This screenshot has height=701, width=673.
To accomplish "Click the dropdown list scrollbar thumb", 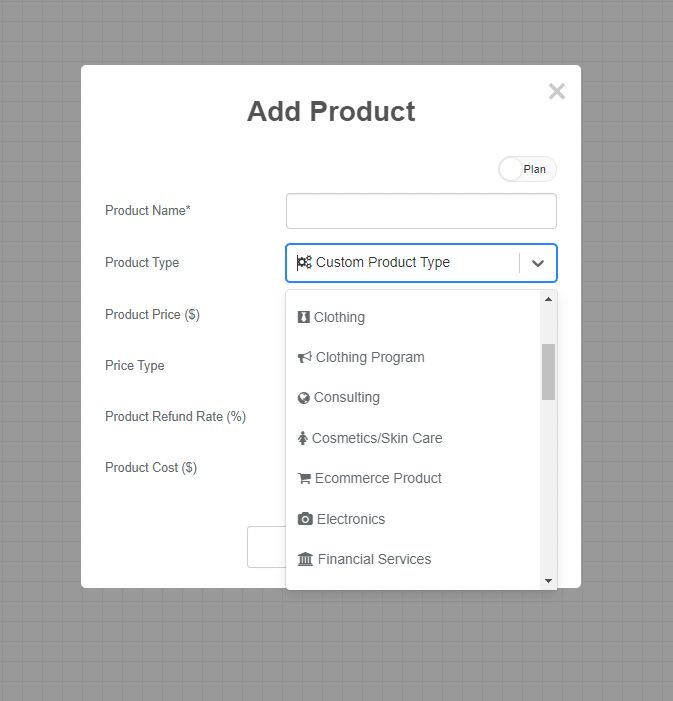I will [x=548, y=372].
